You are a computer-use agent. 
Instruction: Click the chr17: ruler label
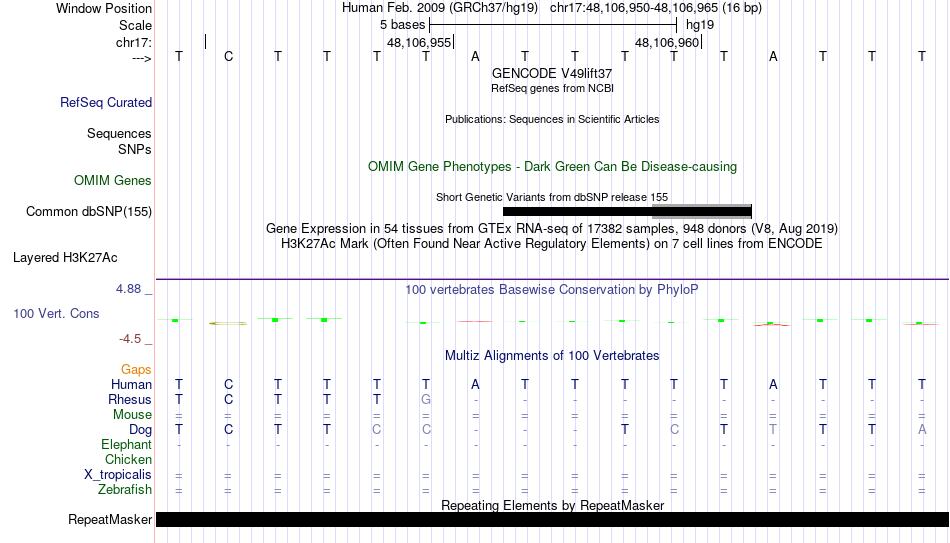(x=134, y=42)
